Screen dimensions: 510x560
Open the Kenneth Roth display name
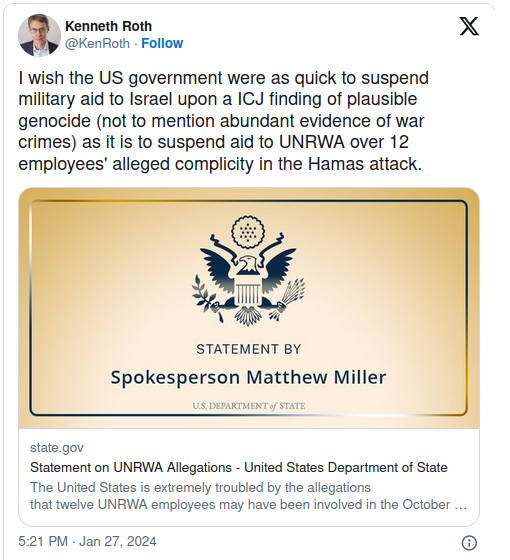pos(109,26)
